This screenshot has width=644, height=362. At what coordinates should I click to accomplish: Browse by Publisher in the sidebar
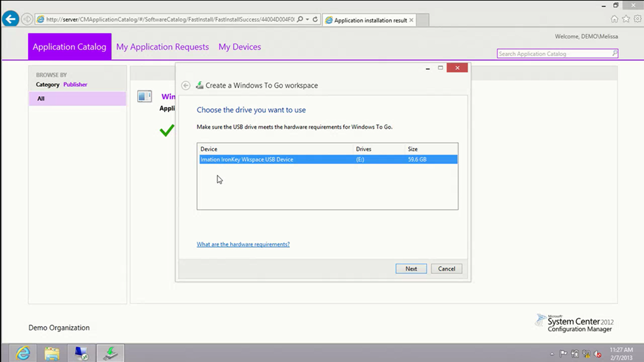coord(75,85)
